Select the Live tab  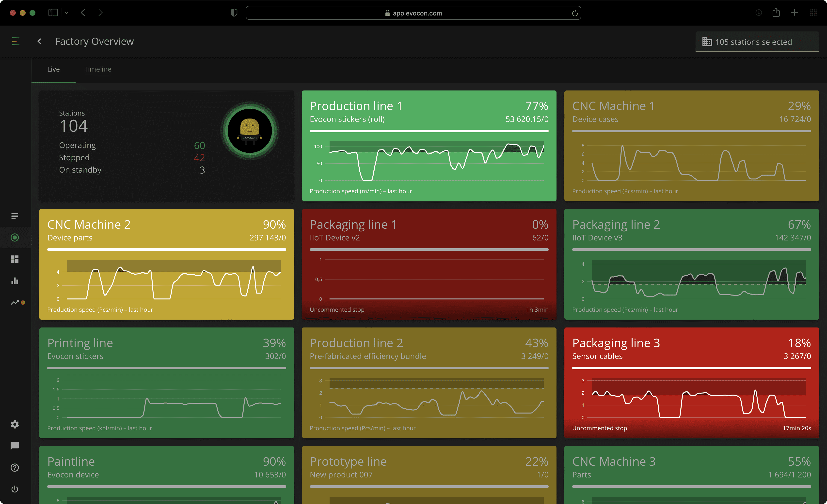[x=53, y=69]
